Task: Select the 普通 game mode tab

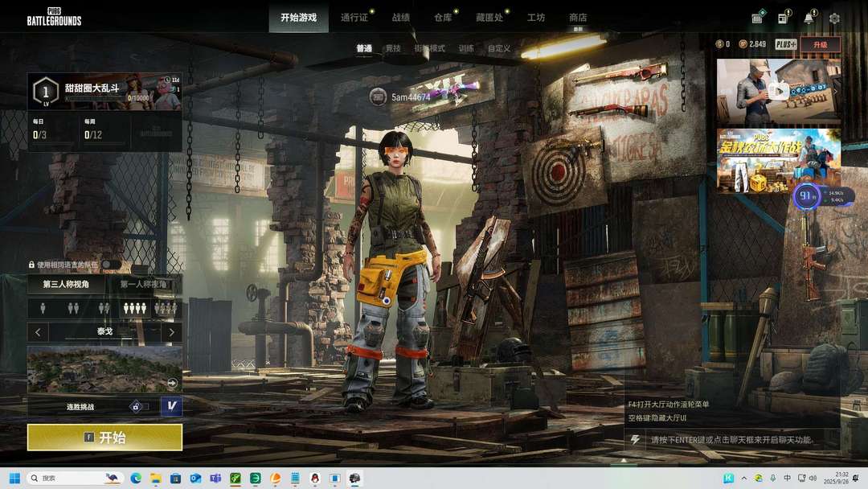Action: (364, 49)
